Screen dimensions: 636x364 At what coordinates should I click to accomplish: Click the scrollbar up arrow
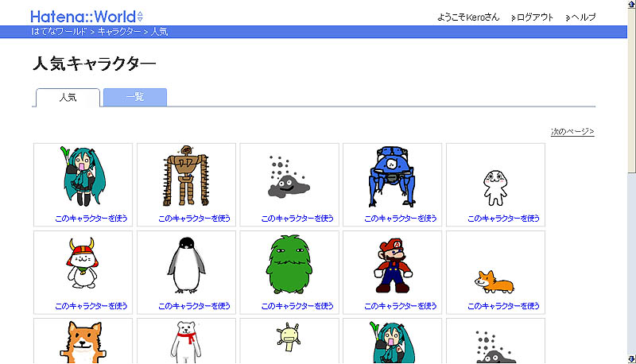pyautogui.click(x=631, y=4)
